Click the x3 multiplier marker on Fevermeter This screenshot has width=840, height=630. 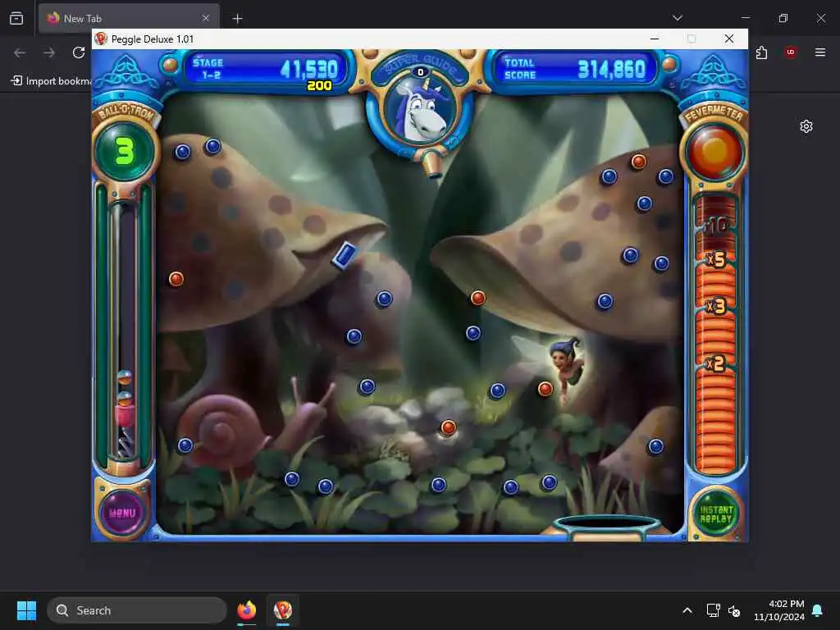(716, 307)
